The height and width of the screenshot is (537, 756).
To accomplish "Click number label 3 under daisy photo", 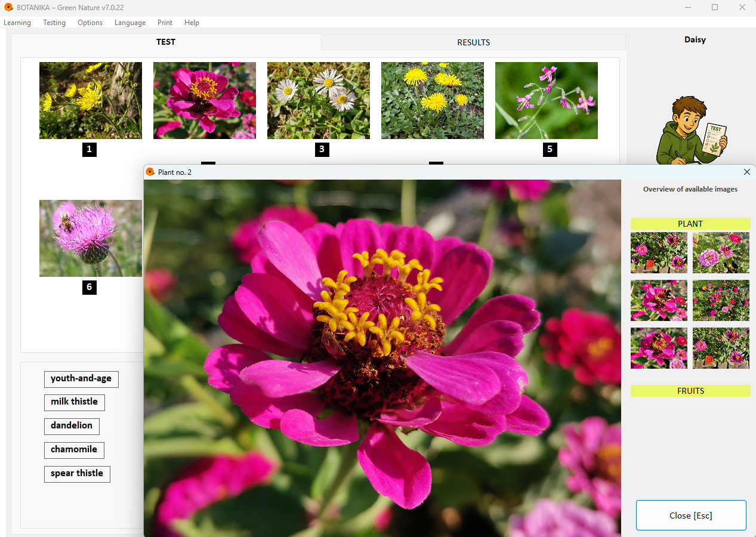I will click(322, 150).
